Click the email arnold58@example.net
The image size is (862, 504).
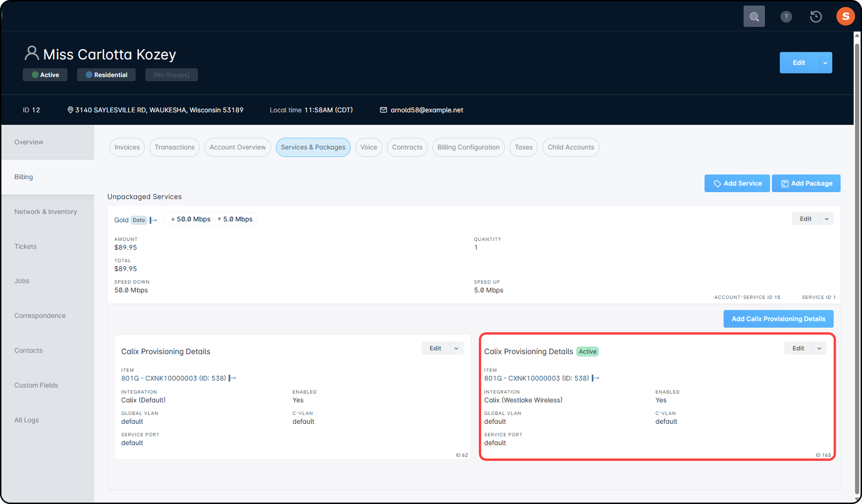(427, 110)
